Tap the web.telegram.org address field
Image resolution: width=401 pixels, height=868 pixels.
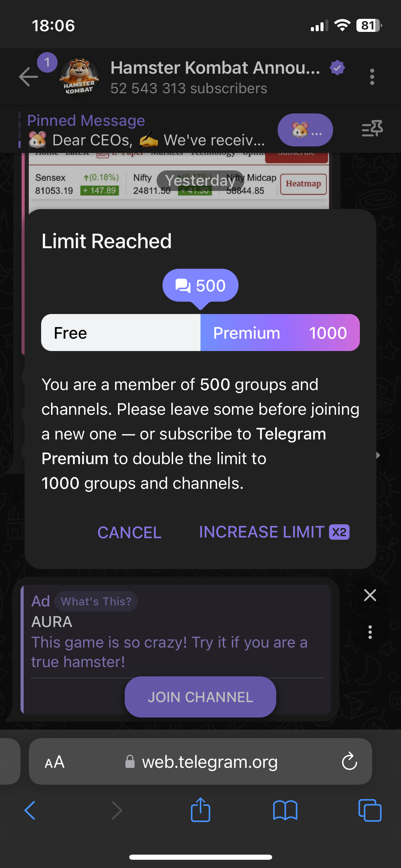(210, 762)
